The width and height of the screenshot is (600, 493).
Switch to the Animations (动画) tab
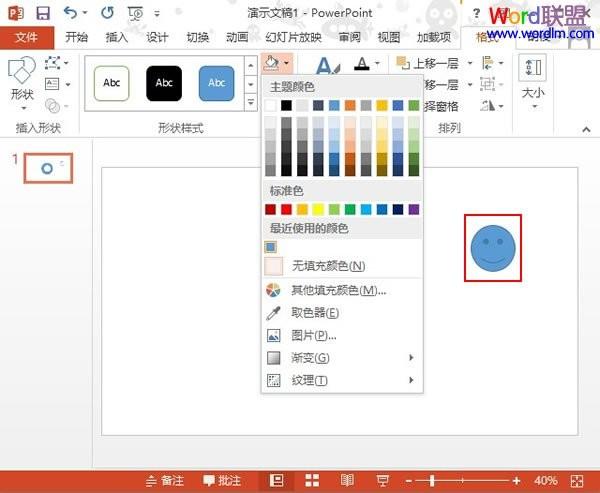(x=237, y=37)
